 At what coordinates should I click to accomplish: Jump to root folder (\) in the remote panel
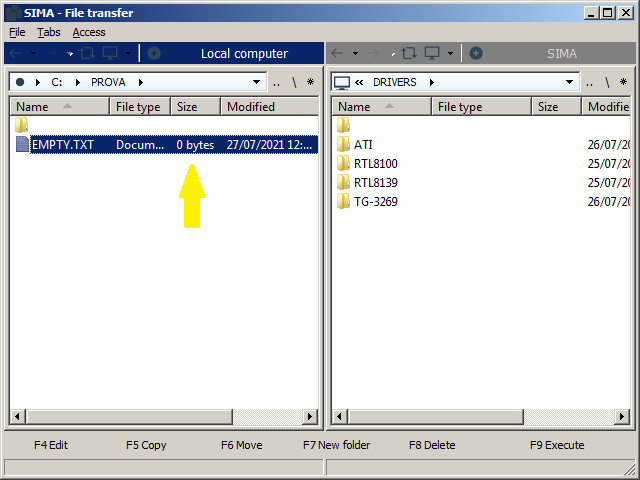pyautogui.click(x=615, y=82)
